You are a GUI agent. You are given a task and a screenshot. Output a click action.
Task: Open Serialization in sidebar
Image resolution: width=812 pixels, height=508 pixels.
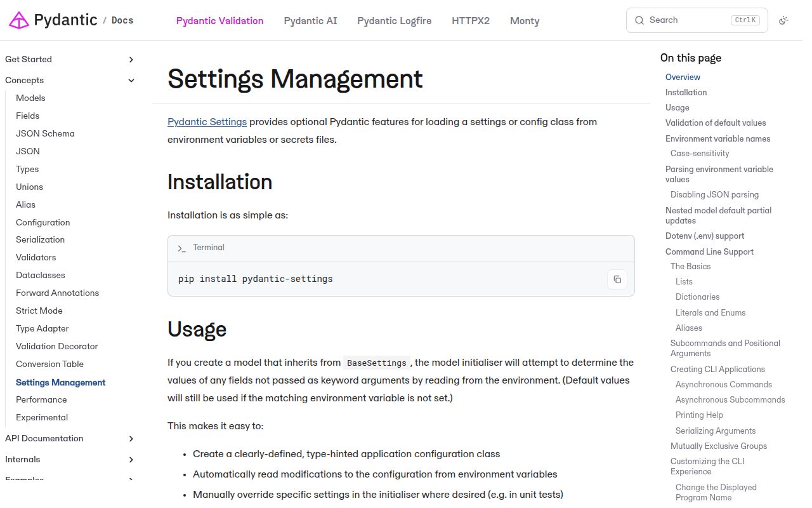[x=40, y=239]
